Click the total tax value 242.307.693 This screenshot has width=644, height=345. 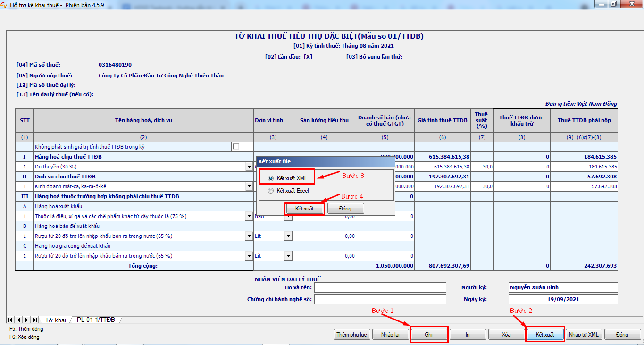click(x=584, y=266)
